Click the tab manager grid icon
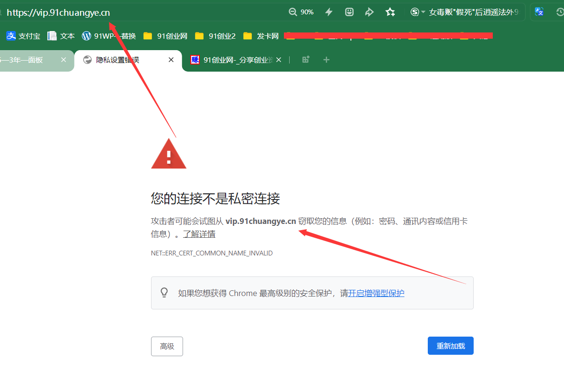The image size is (564, 392). point(306,60)
